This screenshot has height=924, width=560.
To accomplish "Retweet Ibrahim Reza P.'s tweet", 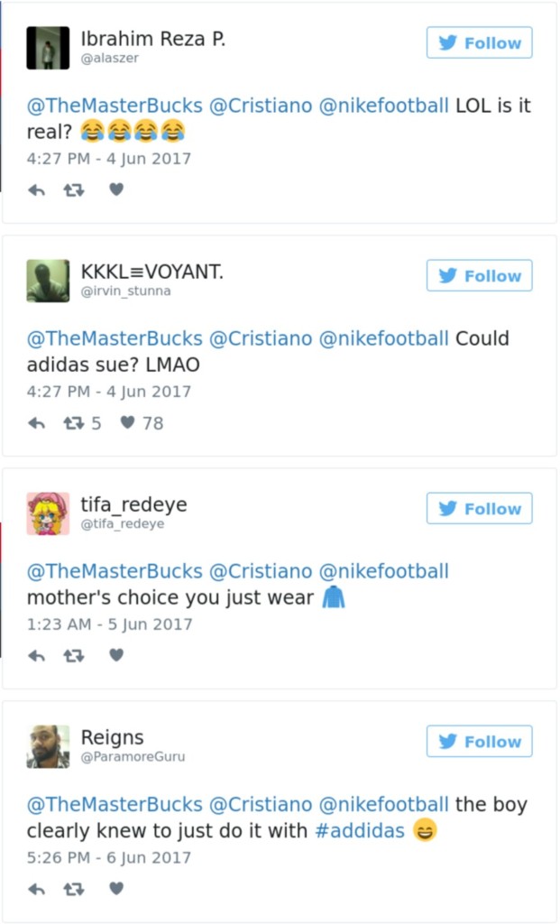I will [74, 189].
